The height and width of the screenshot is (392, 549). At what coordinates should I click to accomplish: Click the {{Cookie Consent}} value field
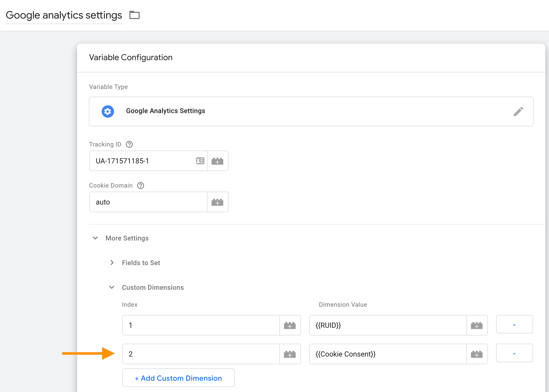388,354
